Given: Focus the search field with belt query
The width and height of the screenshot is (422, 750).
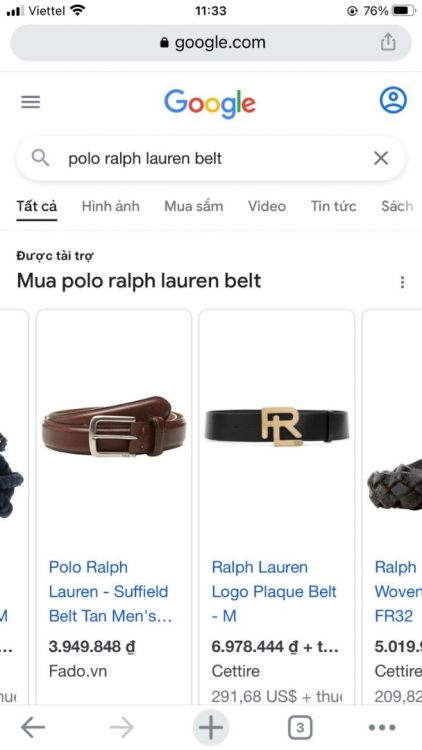Looking at the screenshot, I should coord(211,158).
